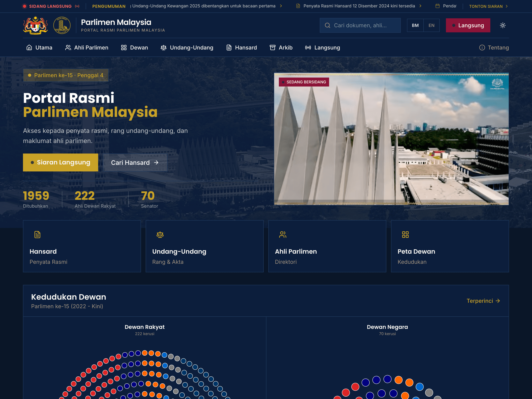The image size is (532, 399).
Task: Click the Tentang info icon
Action: tap(483, 48)
